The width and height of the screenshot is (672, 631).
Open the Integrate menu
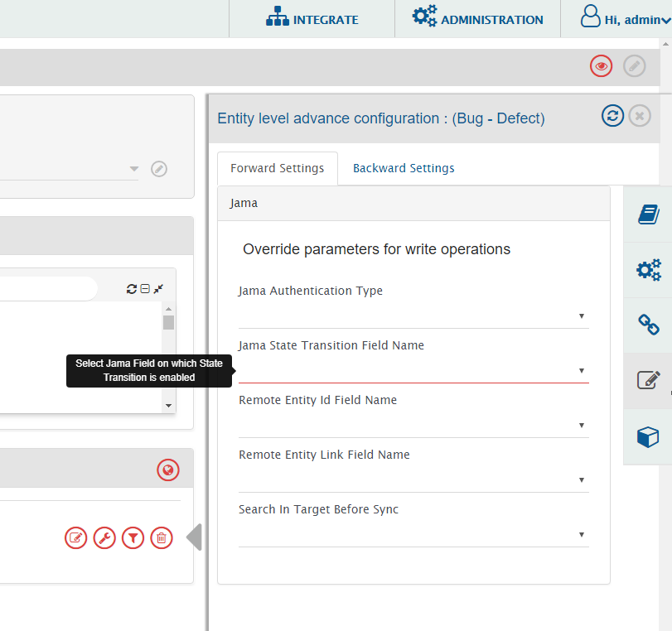pyautogui.click(x=312, y=19)
